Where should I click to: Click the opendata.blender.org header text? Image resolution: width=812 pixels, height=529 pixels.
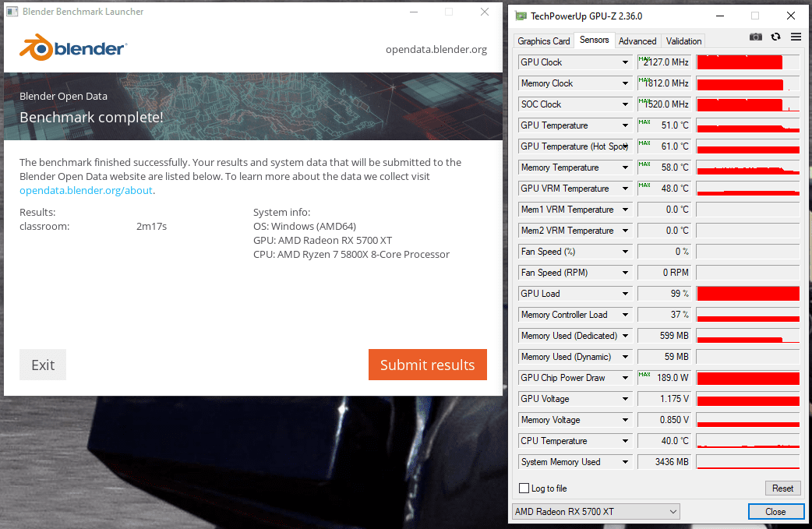pyautogui.click(x=436, y=50)
